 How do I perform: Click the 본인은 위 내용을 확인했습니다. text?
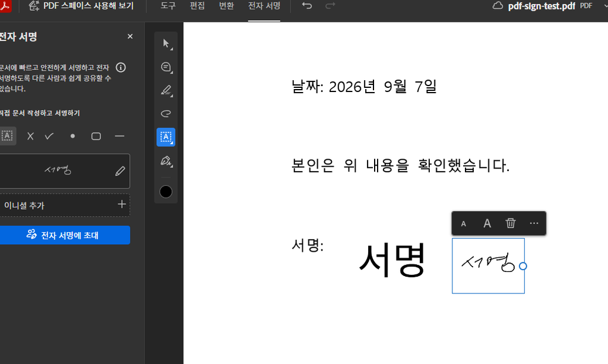401,166
